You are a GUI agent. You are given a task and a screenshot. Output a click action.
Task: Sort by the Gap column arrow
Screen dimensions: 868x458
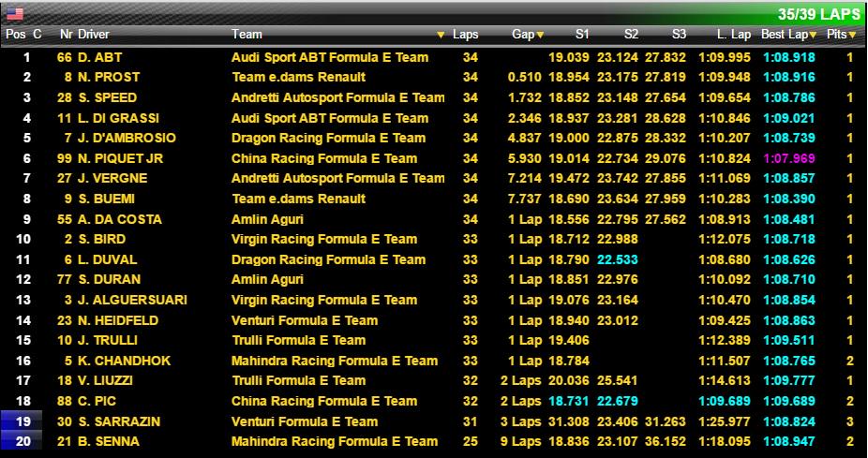tap(540, 35)
